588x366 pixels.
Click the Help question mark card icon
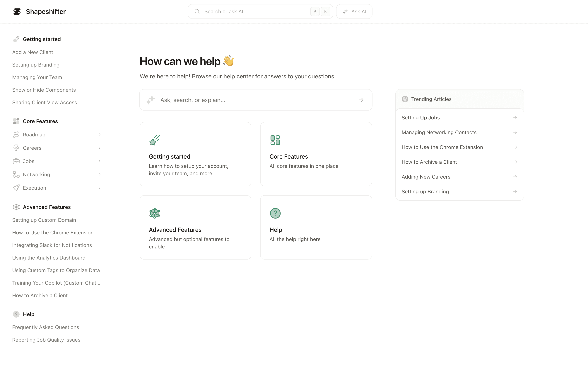pyautogui.click(x=275, y=213)
